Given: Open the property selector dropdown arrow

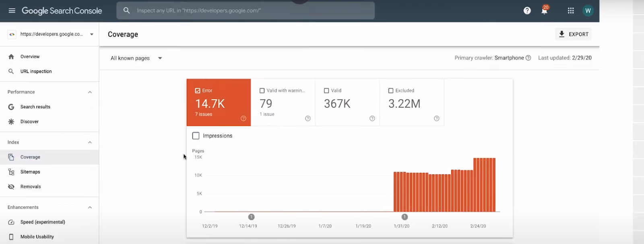Looking at the screenshot, I should 92,34.
